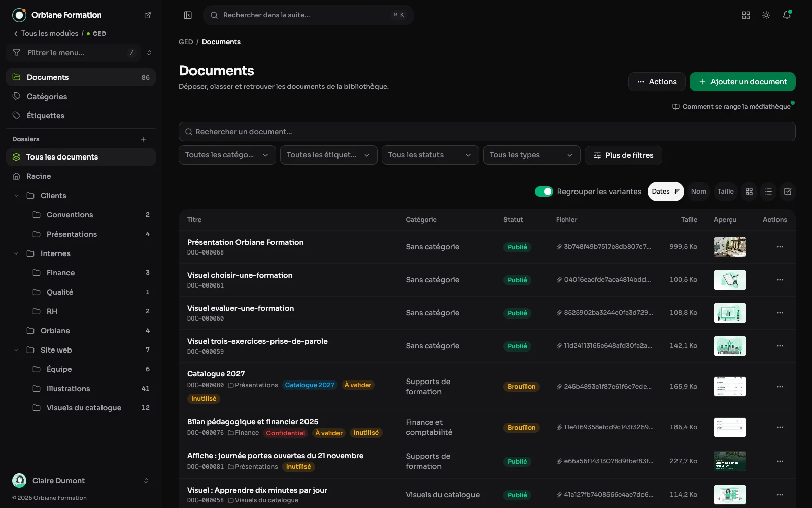812x508 pixels.
Task: Collapse the Internes folder chevron
Action: point(16,253)
